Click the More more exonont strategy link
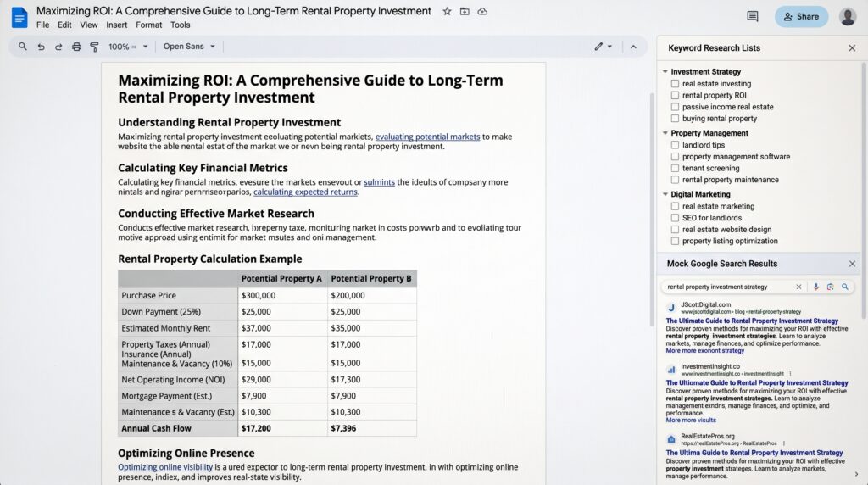The image size is (868, 485). click(704, 351)
